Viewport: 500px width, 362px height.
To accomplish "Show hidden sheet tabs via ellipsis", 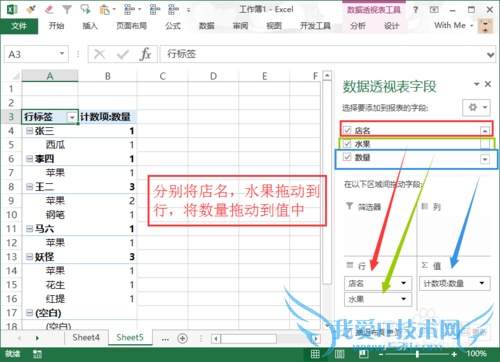I will [165, 339].
